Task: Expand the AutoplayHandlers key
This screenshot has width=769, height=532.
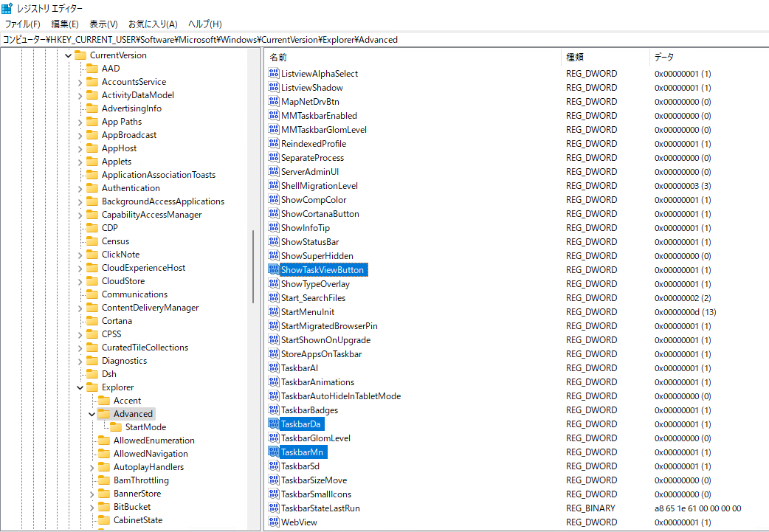Action: pyautogui.click(x=92, y=467)
